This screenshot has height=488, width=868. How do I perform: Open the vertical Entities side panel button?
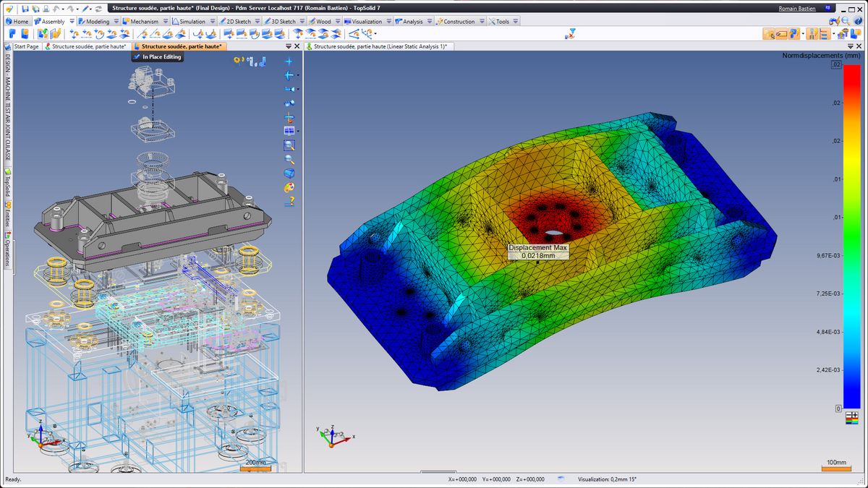coord(7,215)
